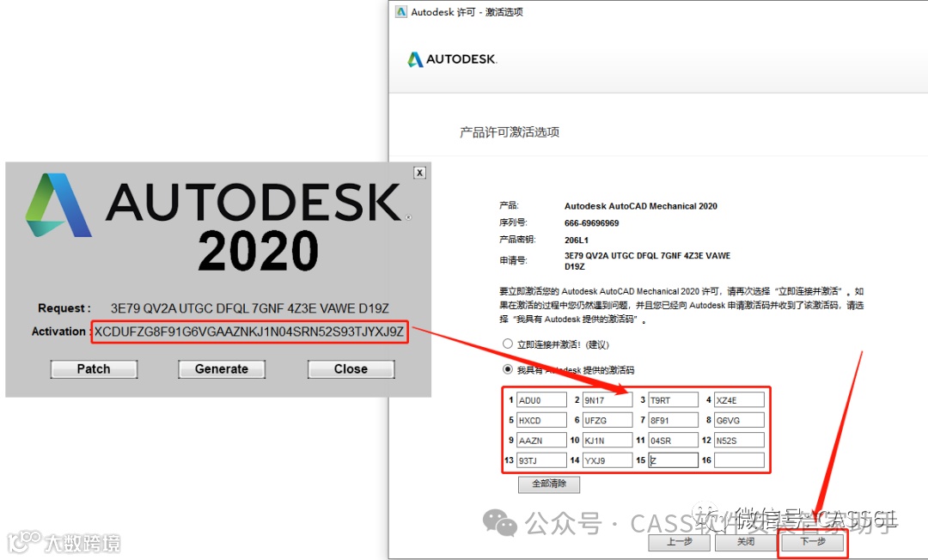
Task: Select 我具有 Autodesk 提供的激活码 radio option
Action: coord(507,369)
